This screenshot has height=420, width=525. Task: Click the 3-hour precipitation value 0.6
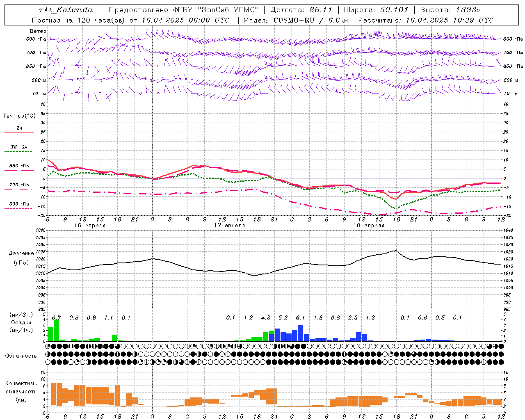(x=422, y=318)
